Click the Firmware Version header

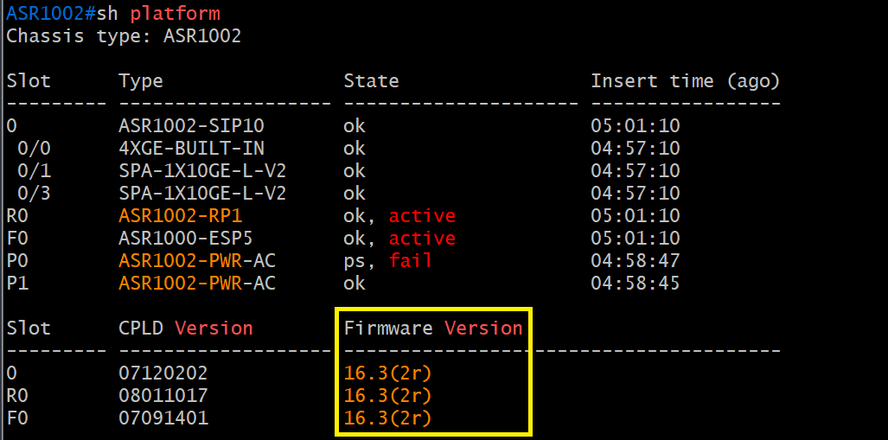click(x=433, y=328)
